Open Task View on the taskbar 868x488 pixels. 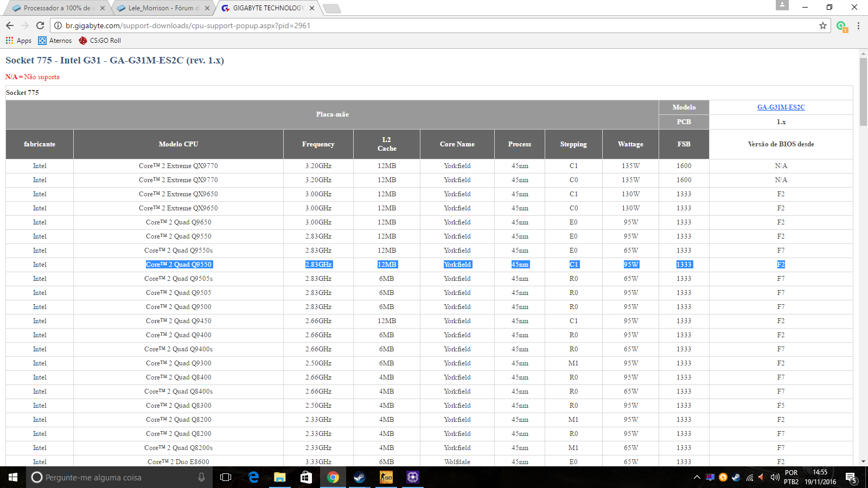click(226, 477)
